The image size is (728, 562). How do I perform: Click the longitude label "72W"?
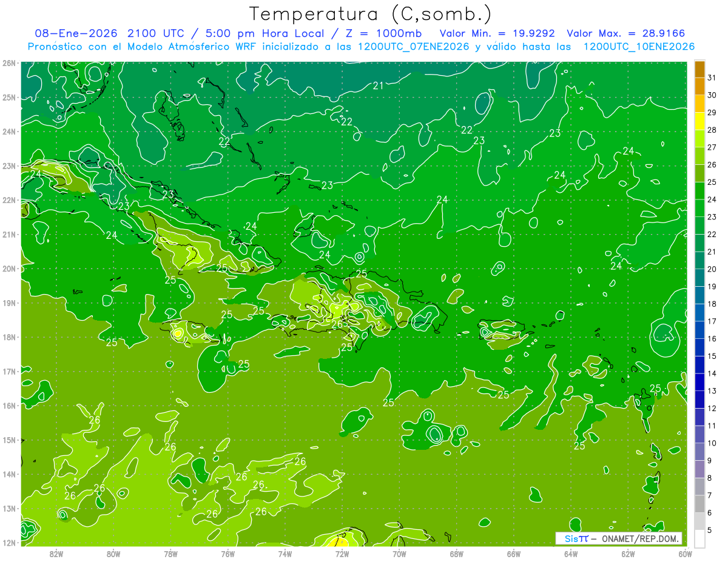(x=342, y=554)
